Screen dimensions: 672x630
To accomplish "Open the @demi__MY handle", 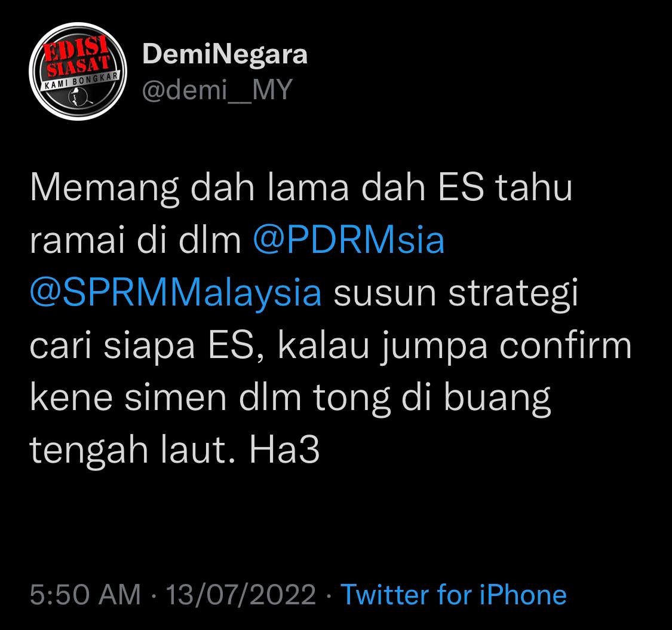I will [x=217, y=90].
